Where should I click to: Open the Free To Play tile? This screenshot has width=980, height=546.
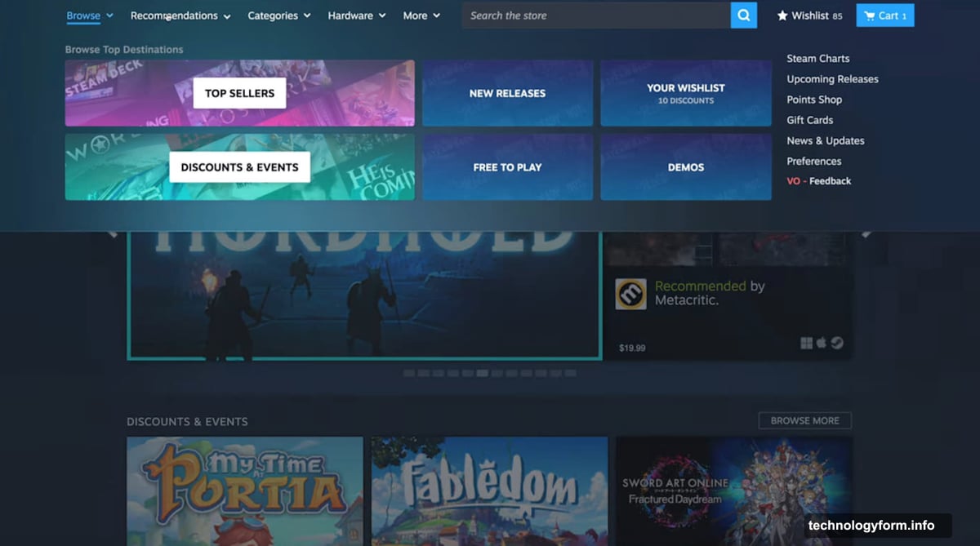pos(507,167)
